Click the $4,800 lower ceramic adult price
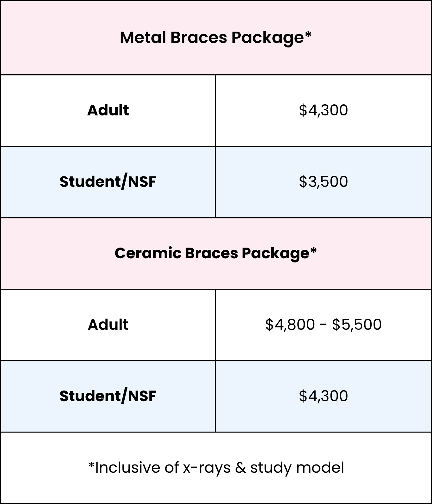 (x=290, y=325)
